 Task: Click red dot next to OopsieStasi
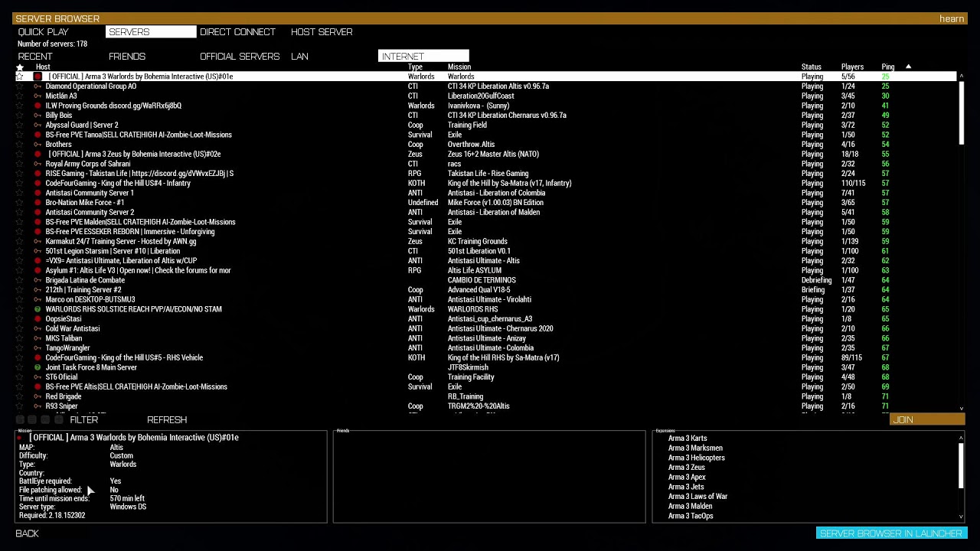click(38, 319)
